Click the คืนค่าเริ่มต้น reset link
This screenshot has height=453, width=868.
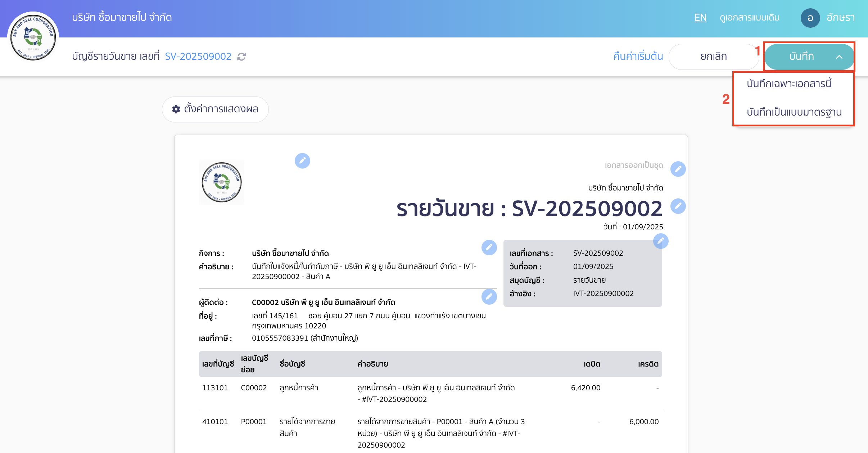(638, 56)
